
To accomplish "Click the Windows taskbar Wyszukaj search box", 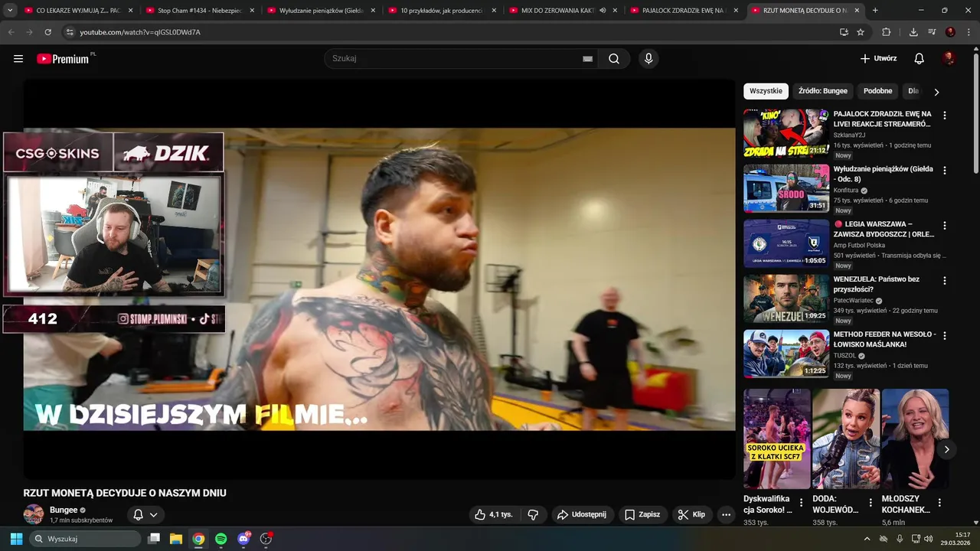I will (85, 539).
